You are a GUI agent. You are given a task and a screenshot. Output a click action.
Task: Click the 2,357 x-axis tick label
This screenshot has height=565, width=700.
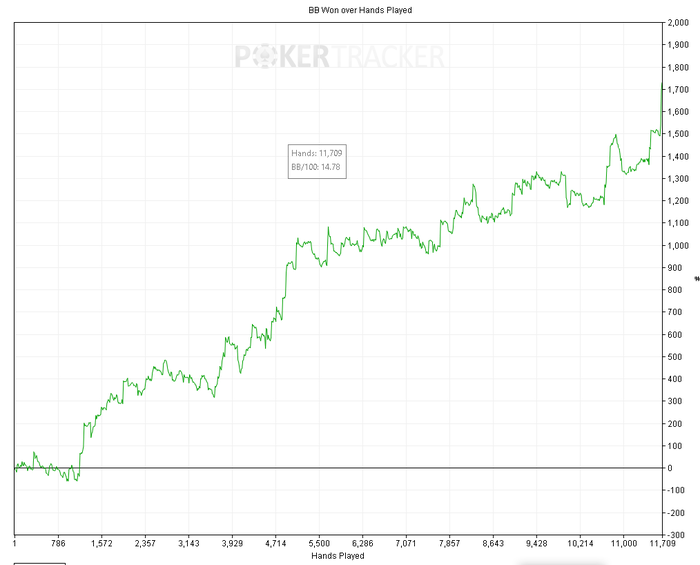click(x=145, y=543)
